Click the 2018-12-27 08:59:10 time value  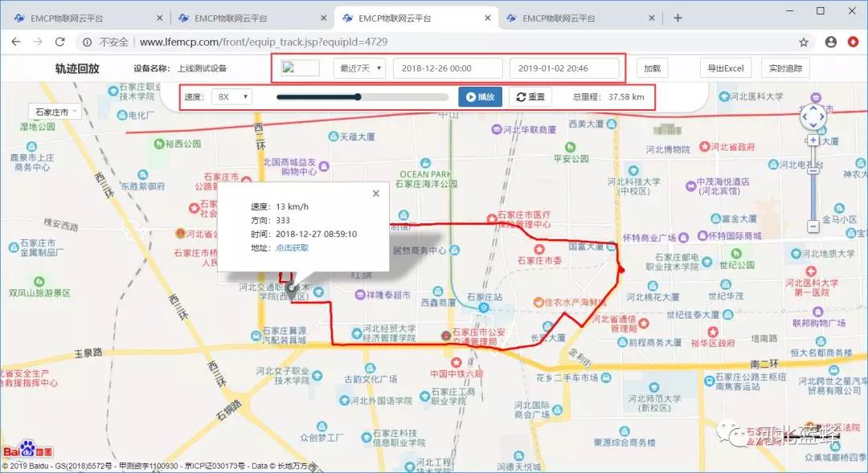pyautogui.click(x=316, y=234)
